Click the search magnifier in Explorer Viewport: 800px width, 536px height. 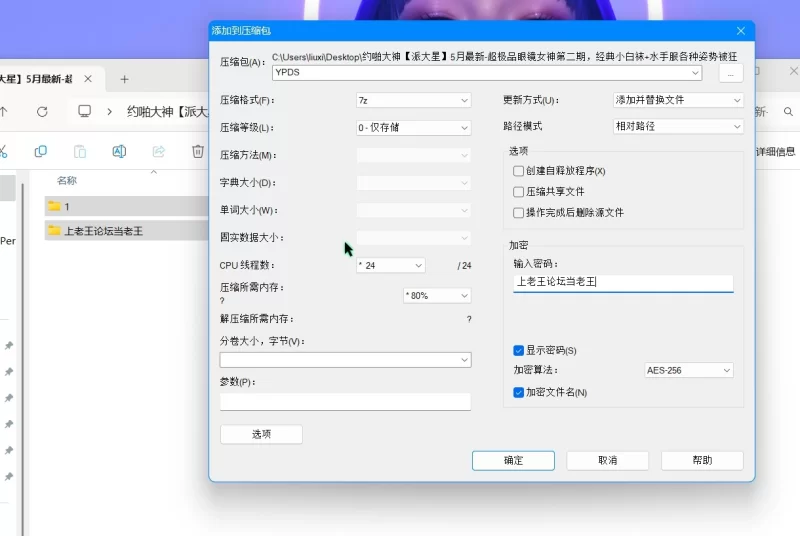[788, 111]
